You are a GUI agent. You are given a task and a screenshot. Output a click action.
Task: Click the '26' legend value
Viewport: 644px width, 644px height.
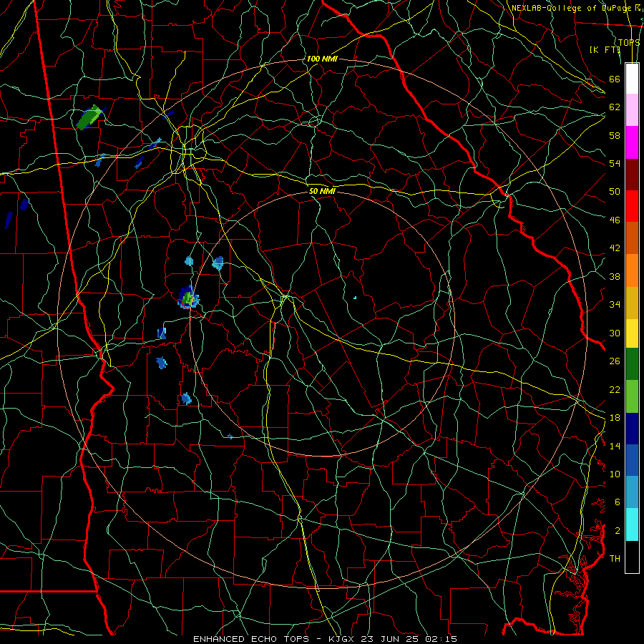click(x=615, y=361)
